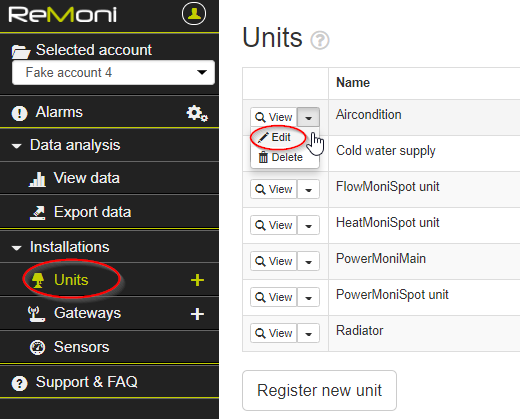Open dropdown arrow beside Radiator View
This screenshot has height=419, width=520.
pos(308,333)
